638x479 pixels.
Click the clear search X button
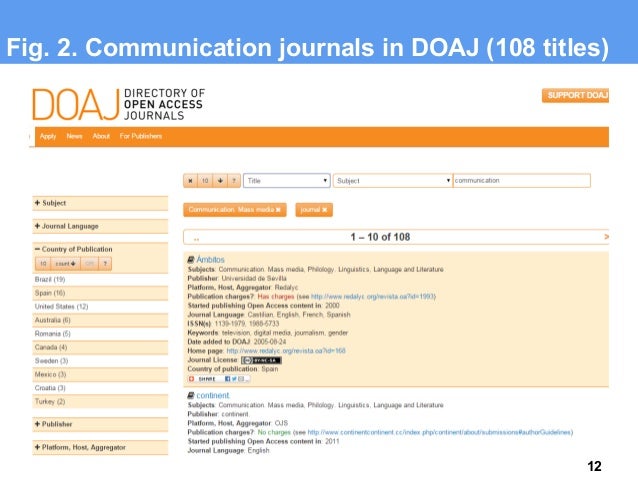click(x=190, y=181)
